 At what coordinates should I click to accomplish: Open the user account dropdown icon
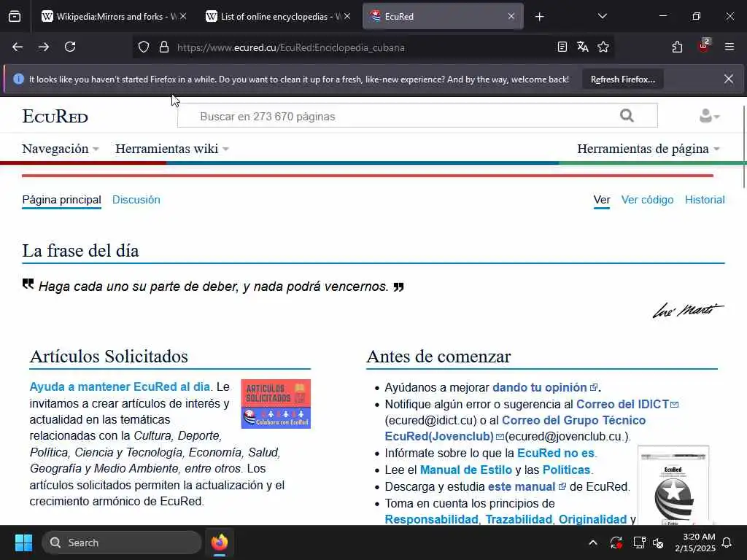tap(709, 116)
